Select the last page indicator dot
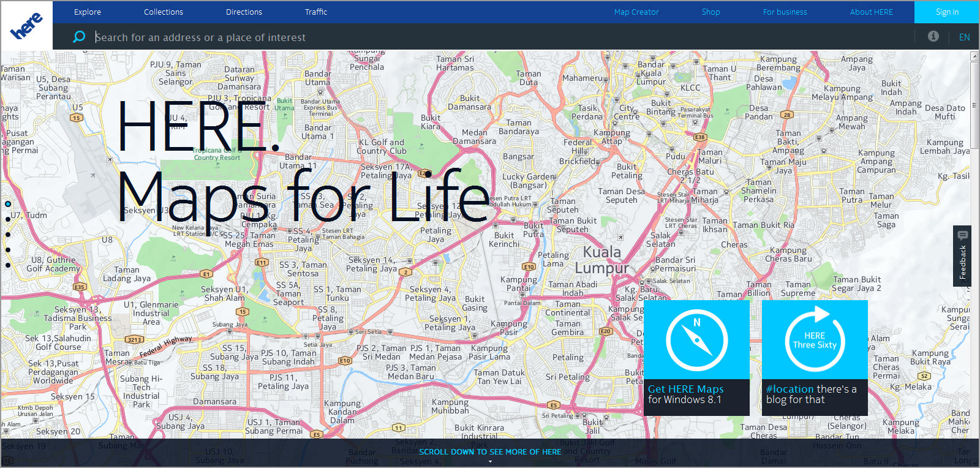The image size is (980, 468). tap(8, 265)
